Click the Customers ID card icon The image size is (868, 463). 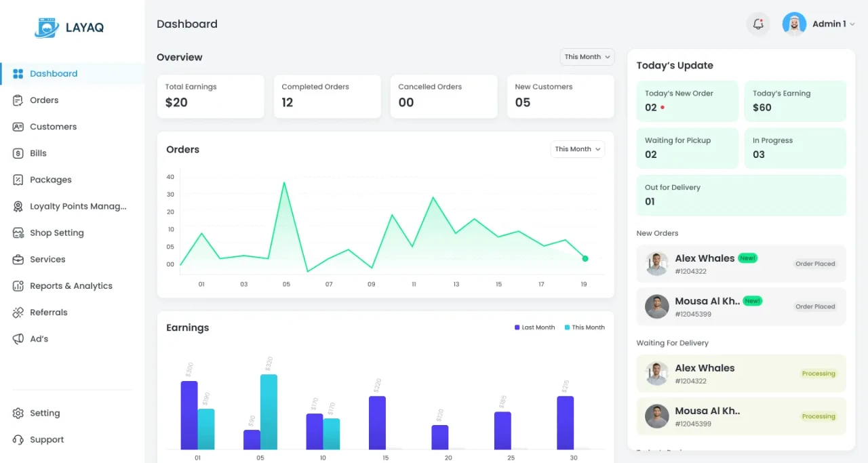coord(18,127)
